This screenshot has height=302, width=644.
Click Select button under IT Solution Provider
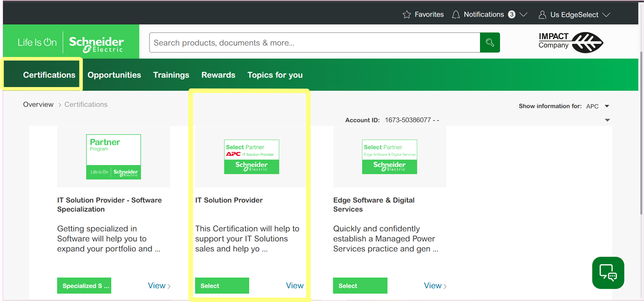click(222, 286)
